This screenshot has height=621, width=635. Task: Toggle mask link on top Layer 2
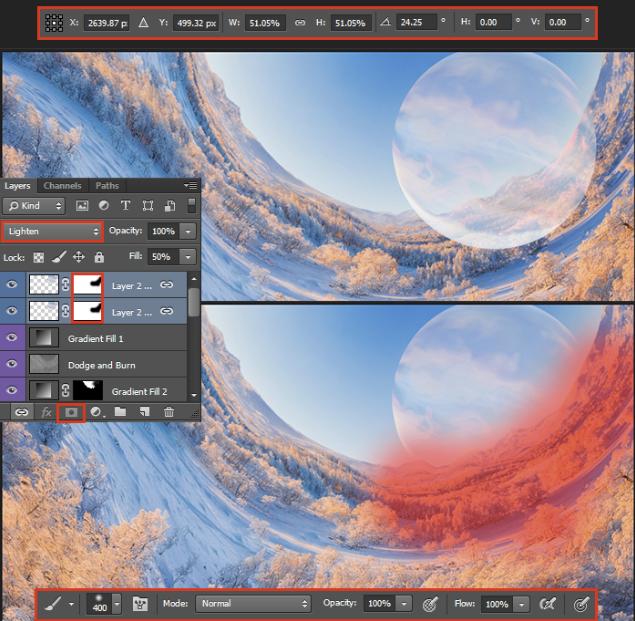tap(65, 284)
